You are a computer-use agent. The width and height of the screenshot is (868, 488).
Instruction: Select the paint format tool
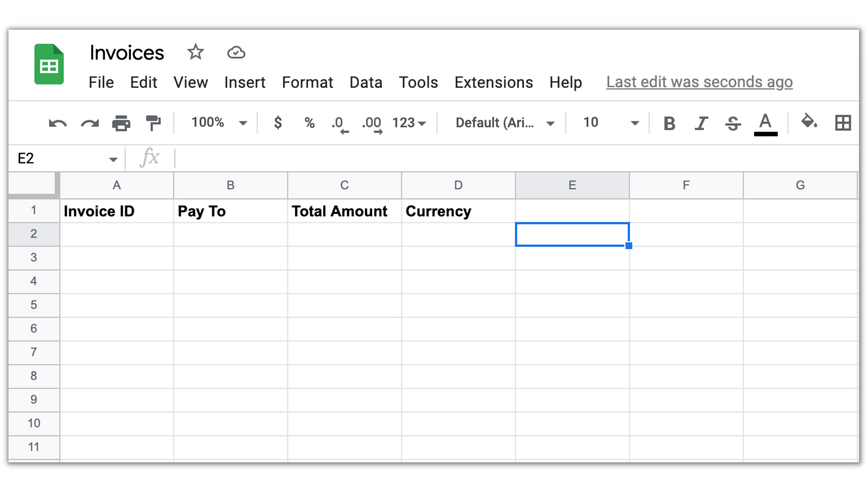(153, 123)
